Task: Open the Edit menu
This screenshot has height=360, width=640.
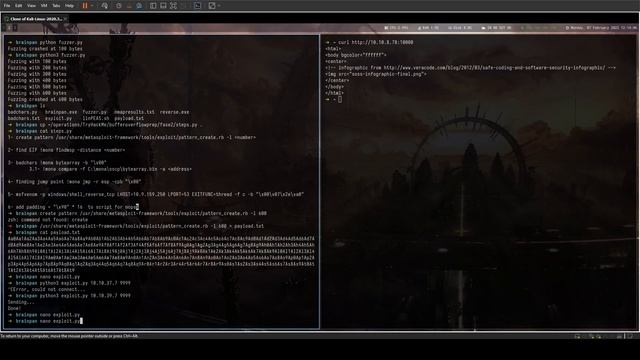Action: [x=19, y=6]
